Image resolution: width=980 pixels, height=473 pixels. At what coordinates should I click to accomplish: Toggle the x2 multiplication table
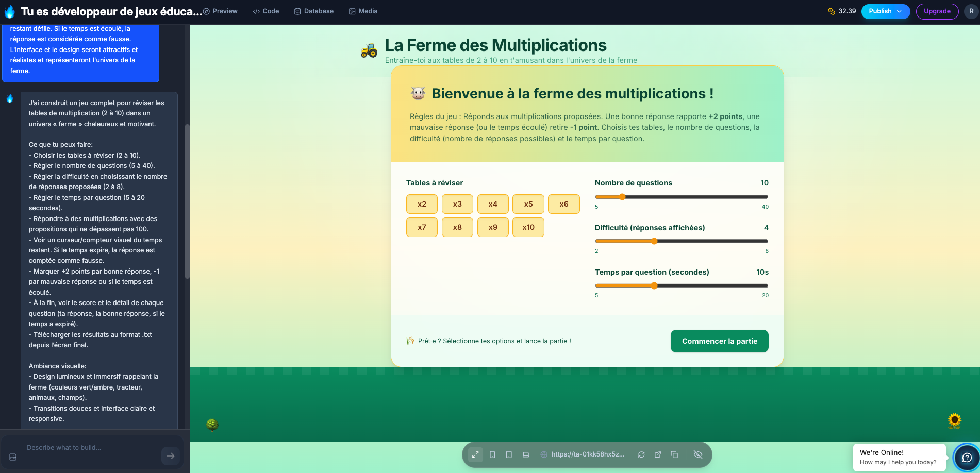pos(422,204)
